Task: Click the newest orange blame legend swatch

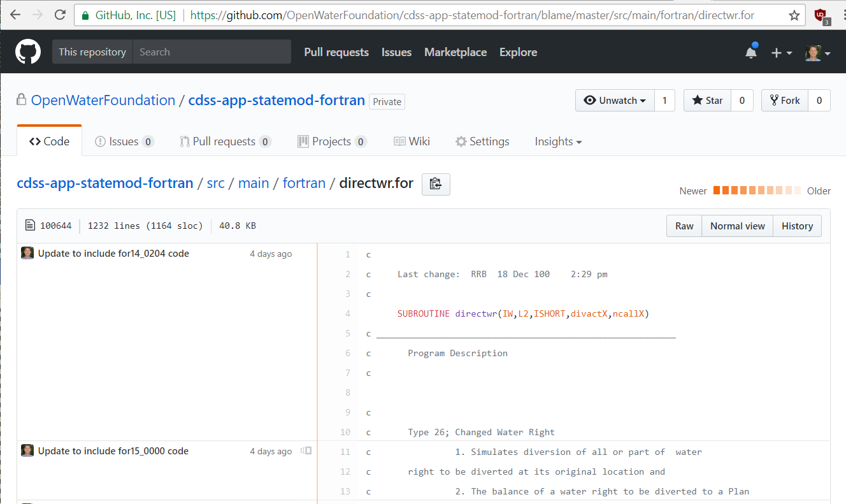Action: [x=717, y=191]
